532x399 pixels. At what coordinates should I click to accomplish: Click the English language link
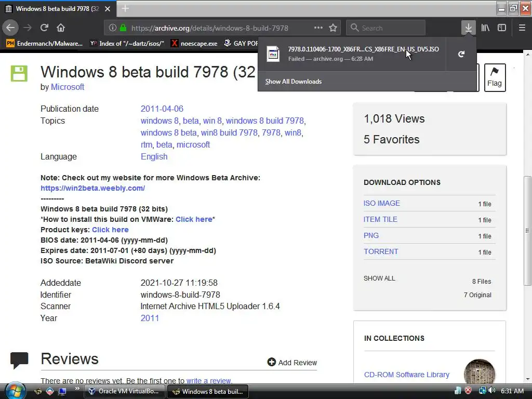tap(154, 156)
